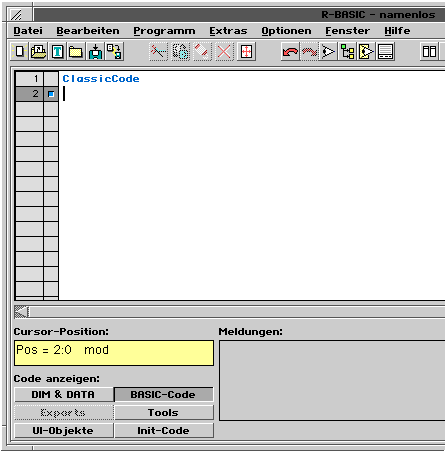Open the Optionen menu
Image resolution: width=446 pixels, height=452 pixels.
286,31
